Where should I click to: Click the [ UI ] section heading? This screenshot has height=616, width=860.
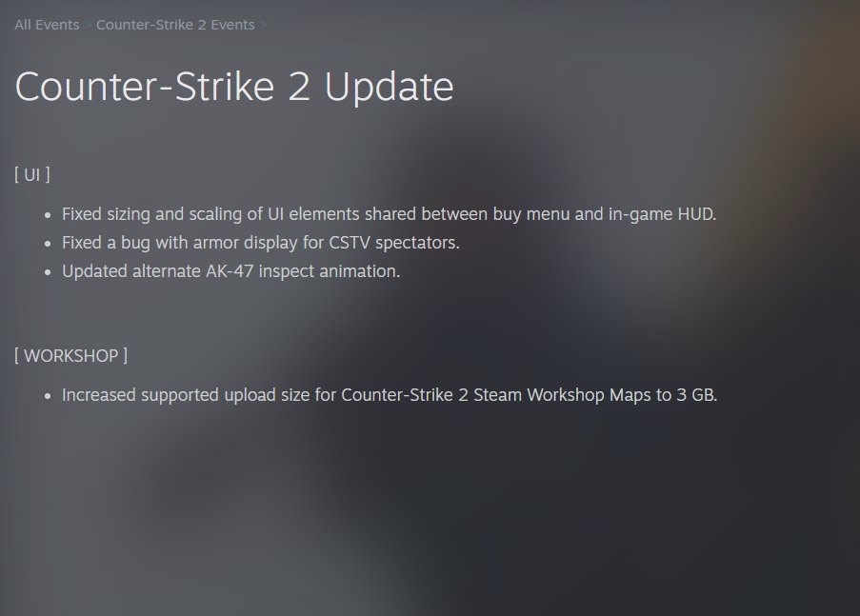[32, 174]
